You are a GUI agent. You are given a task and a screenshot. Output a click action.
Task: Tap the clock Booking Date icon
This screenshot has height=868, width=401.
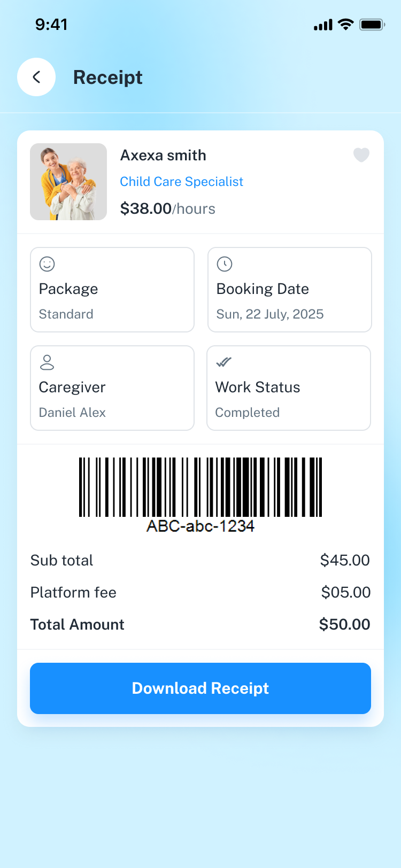click(225, 264)
